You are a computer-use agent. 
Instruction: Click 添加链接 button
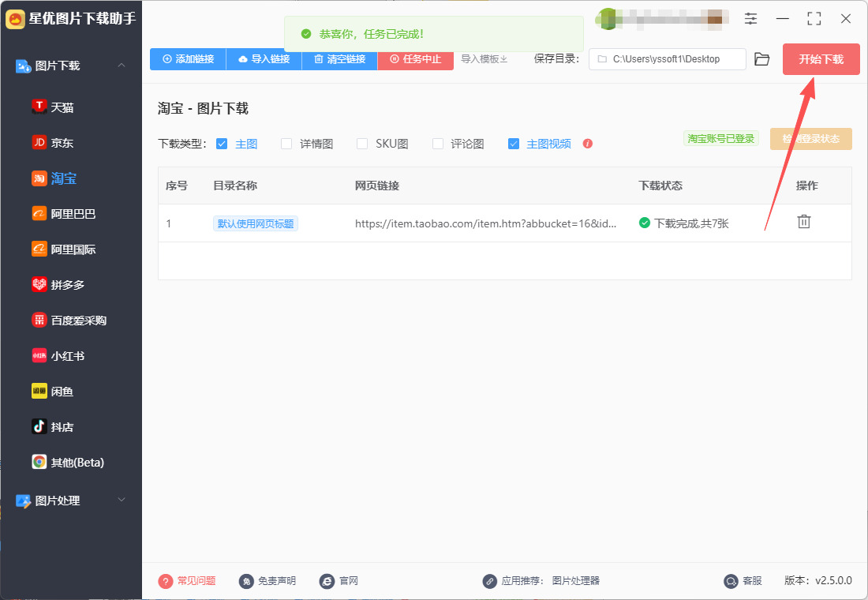[188, 58]
